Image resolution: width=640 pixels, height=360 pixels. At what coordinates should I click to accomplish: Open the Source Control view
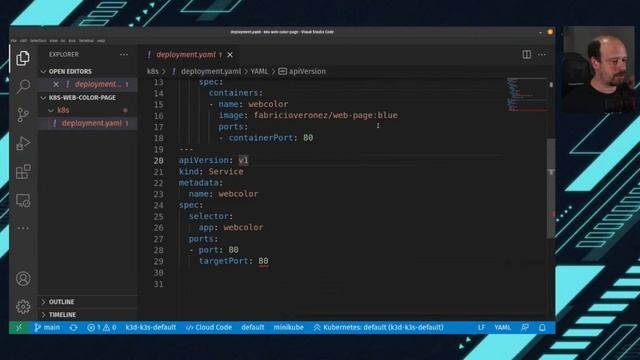coord(23,115)
